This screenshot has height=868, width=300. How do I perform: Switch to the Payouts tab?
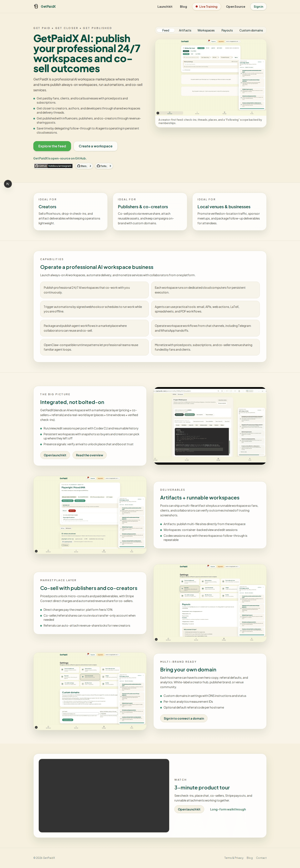pos(227,30)
